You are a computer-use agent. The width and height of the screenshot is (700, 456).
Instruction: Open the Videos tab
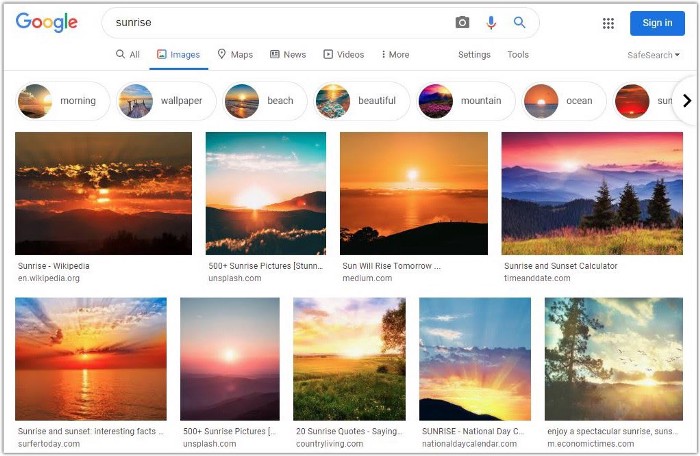[x=343, y=55]
